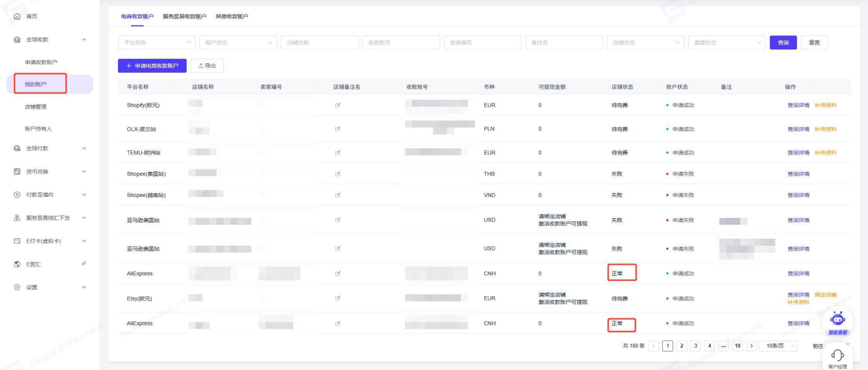
Task: Click edit remark icon in Shopify(欧元) row
Action: [338, 105]
